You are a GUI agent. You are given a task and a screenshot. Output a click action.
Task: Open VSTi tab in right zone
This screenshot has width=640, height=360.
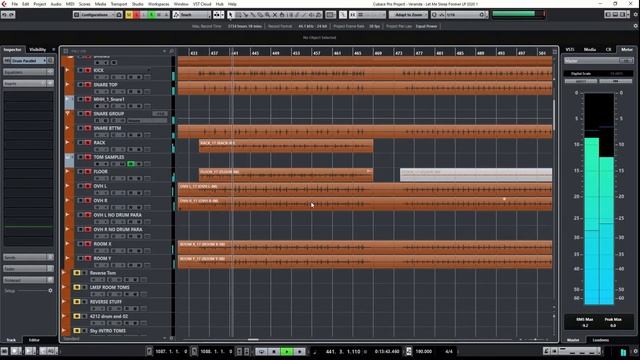(x=570, y=49)
